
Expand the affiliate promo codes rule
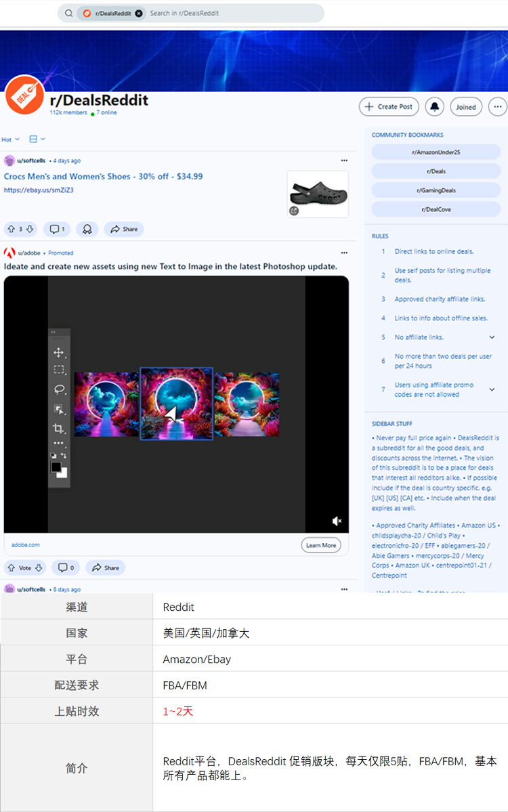pos(492,389)
